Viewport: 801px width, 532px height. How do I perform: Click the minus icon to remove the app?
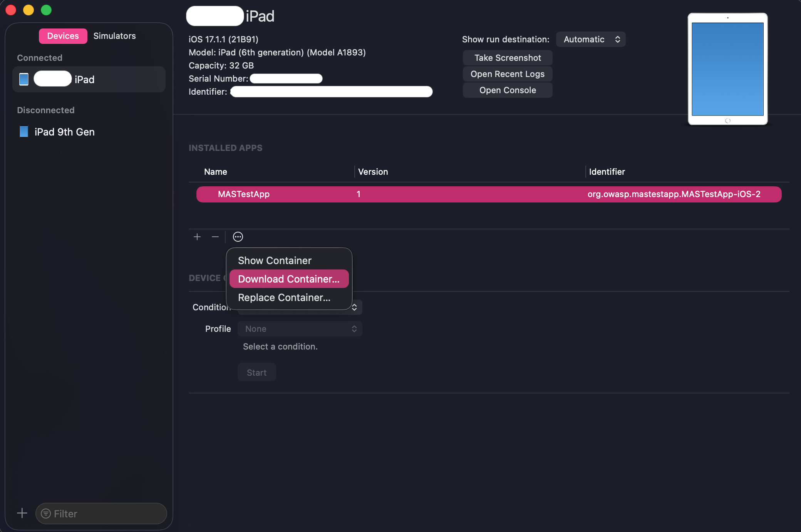click(215, 237)
